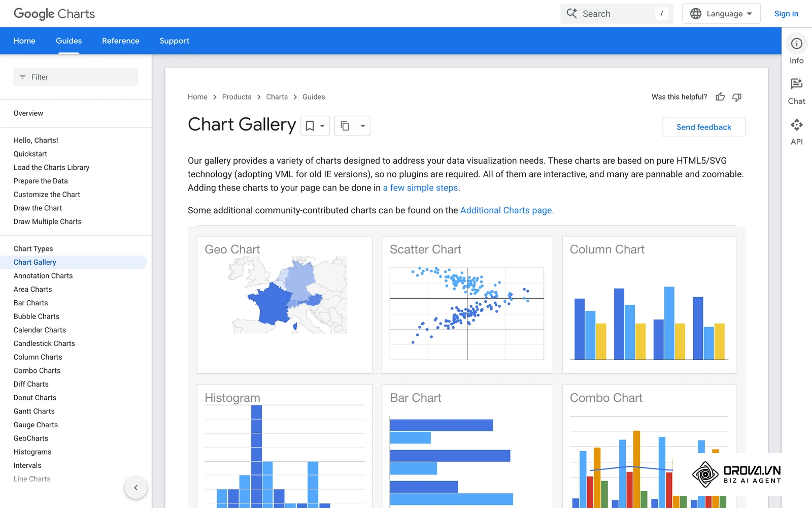This screenshot has height=508, width=812.
Task: Open the Column Chart thumbnail
Action: [649, 305]
